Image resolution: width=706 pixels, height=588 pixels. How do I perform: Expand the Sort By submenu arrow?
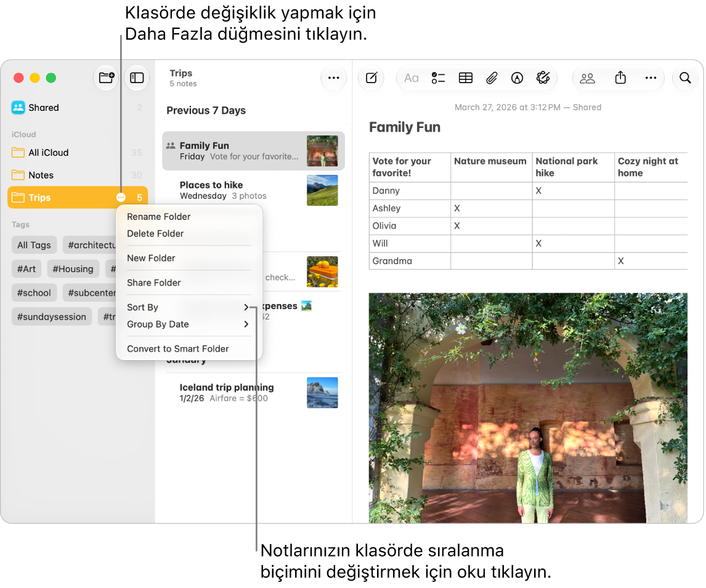(x=246, y=307)
